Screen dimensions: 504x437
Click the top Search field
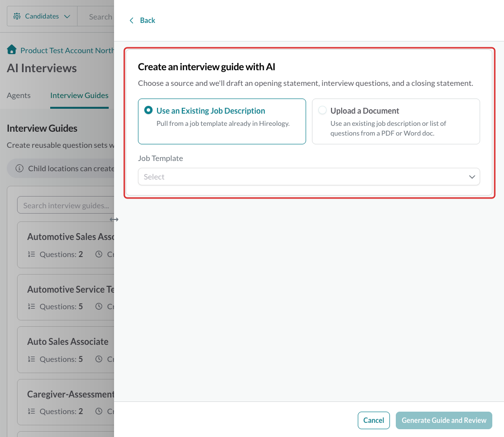pyautogui.click(x=96, y=17)
